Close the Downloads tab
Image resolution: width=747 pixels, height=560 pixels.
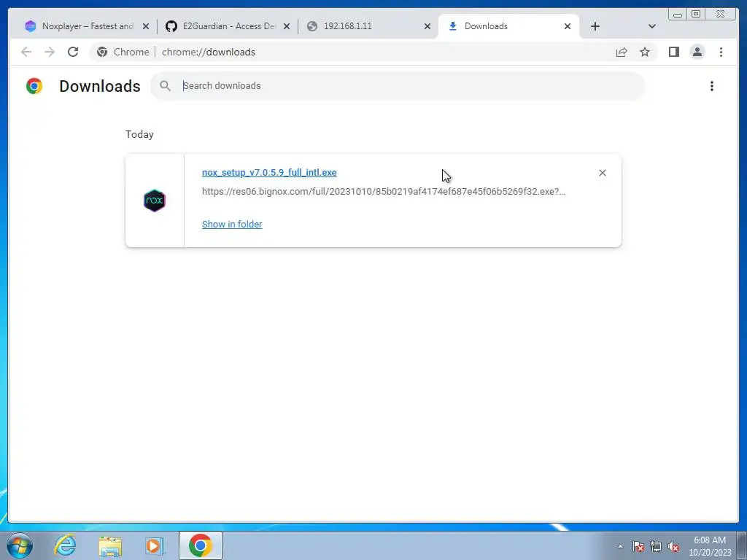pyautogui.click(x=568, y=26)
